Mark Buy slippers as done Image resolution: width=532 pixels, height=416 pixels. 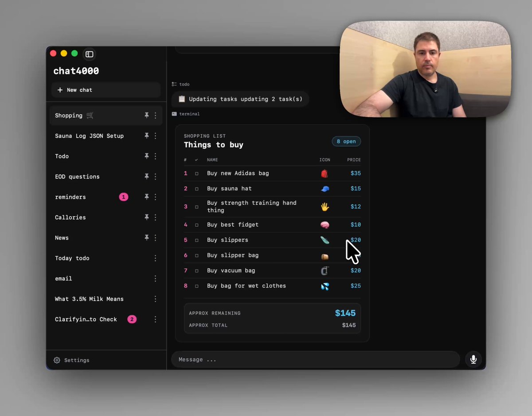(x=197, y=240)
